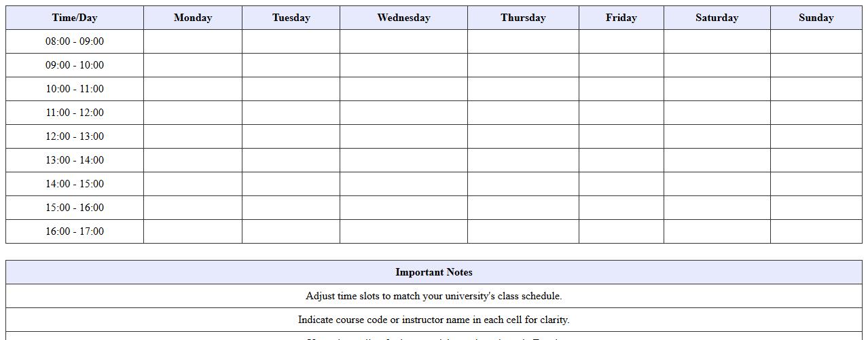868x340 pixels.
Task: Click the Sunday column header
Action: click(816, 18)
